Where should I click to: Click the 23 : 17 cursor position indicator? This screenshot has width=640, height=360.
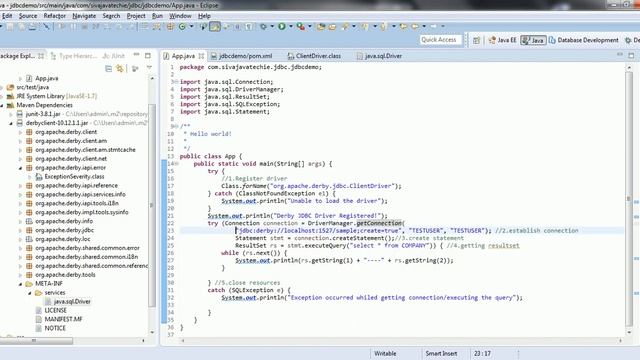pyautogui.click(x=482, y=353)
